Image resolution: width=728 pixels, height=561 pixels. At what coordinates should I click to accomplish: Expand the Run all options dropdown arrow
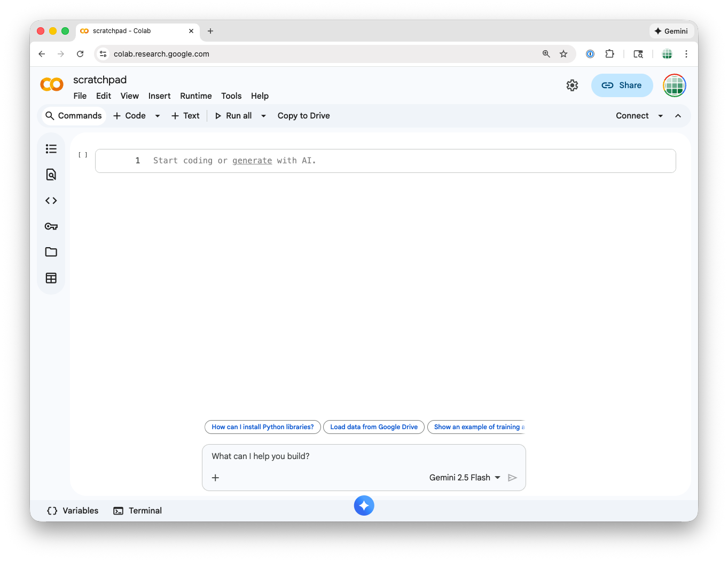tap(263, 116)
